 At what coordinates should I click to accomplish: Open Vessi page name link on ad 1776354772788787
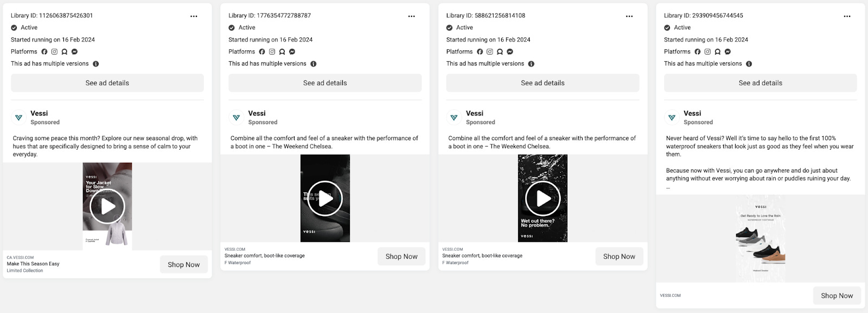point(257,113)
